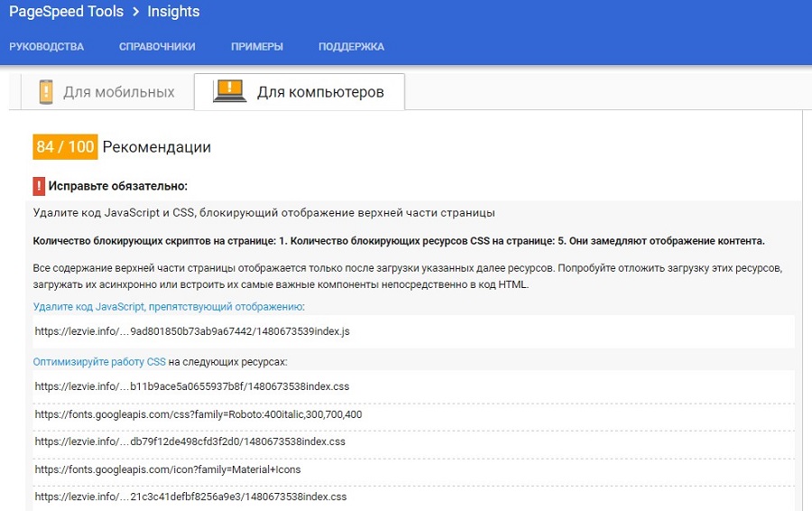Select the 1480673539index.js URL row

coord(413,331)
